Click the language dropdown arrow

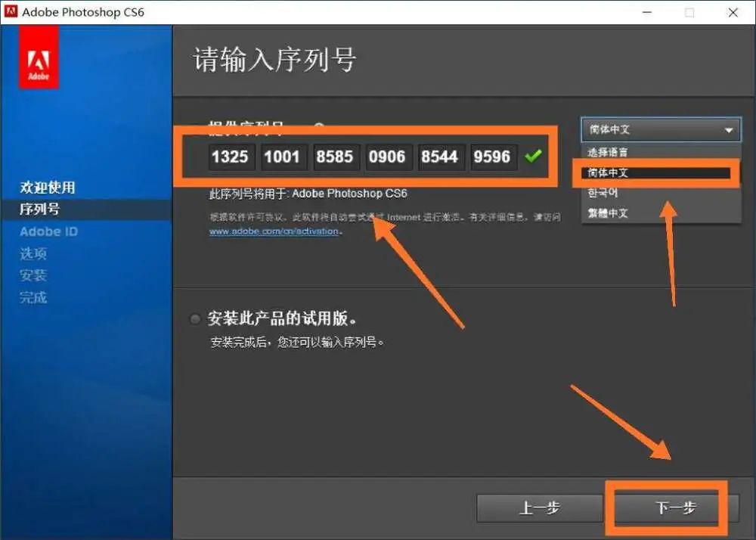729,129
